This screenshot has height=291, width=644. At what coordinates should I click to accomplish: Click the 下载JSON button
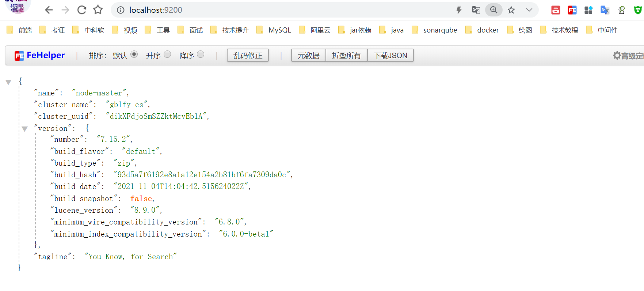click(x=390, y=55)
